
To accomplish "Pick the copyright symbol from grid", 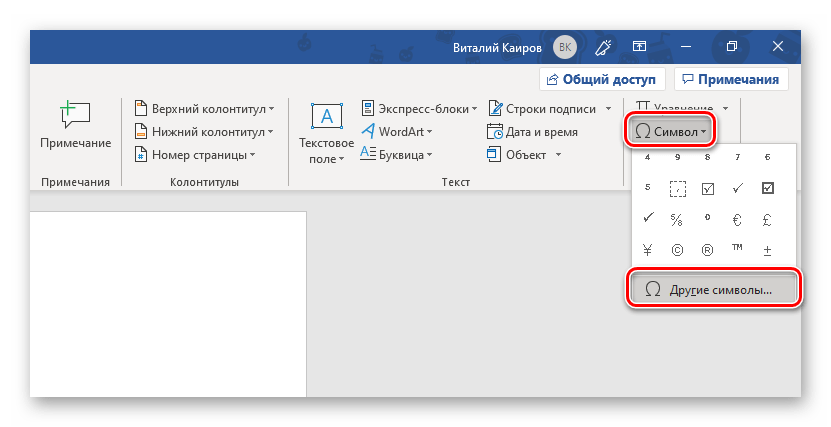I will [x=677, y=250].
